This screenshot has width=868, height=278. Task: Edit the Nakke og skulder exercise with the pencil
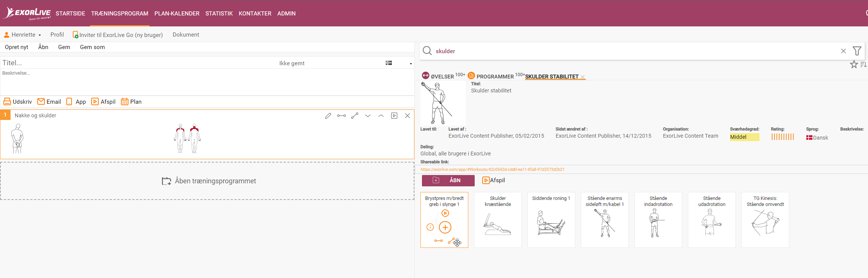(328, 116)
